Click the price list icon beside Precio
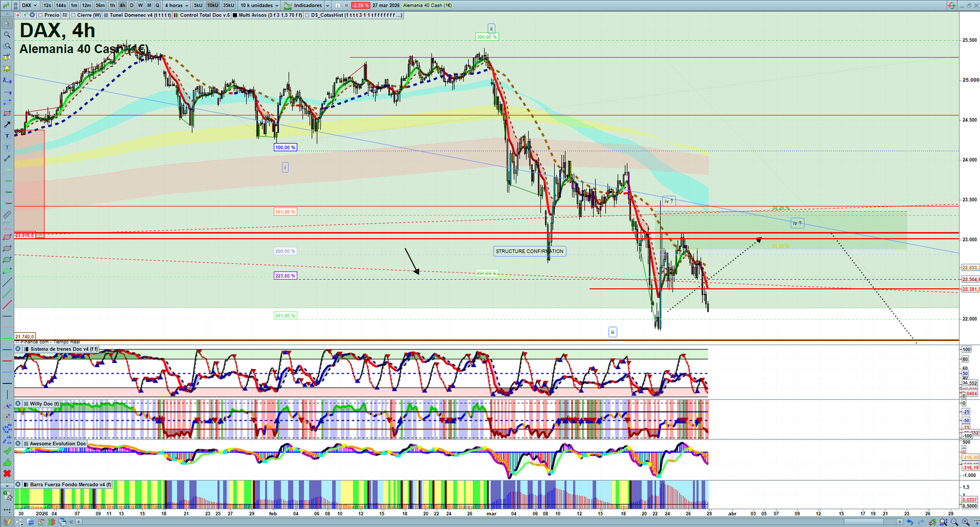This screenshot has width=980, height=527. [x=65, y=15]
